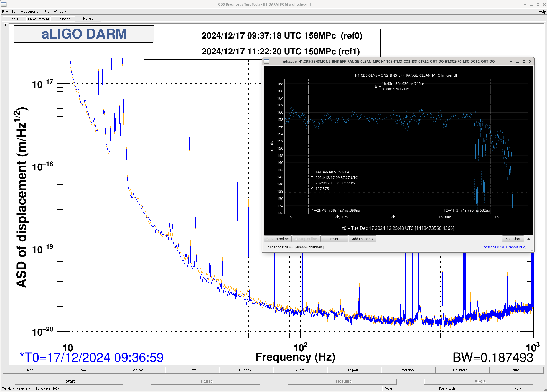Click the ASD of displacement axis label
Screen dimensions: 547x392
coord(22,197)
